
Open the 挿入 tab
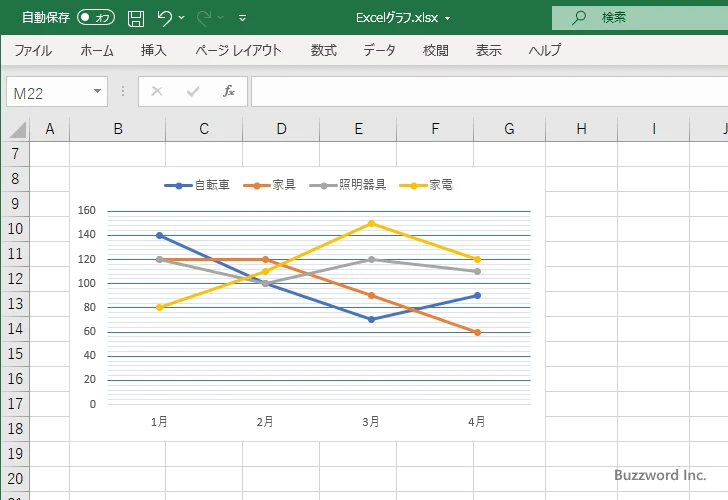tap(154, 50)
